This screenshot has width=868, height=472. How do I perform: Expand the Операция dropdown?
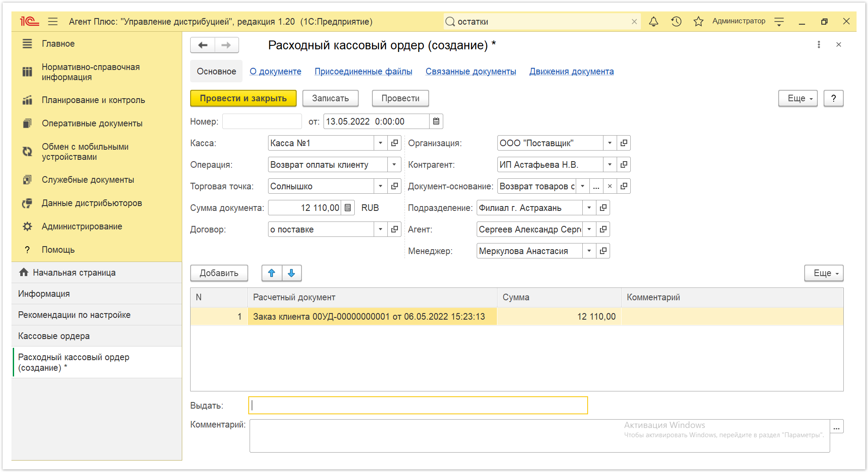[394, 165]
